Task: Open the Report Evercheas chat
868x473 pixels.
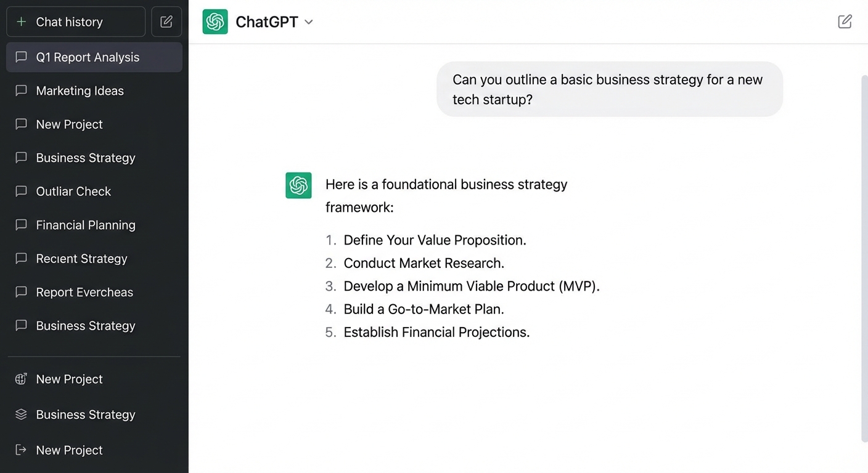Action: (84, 292)
